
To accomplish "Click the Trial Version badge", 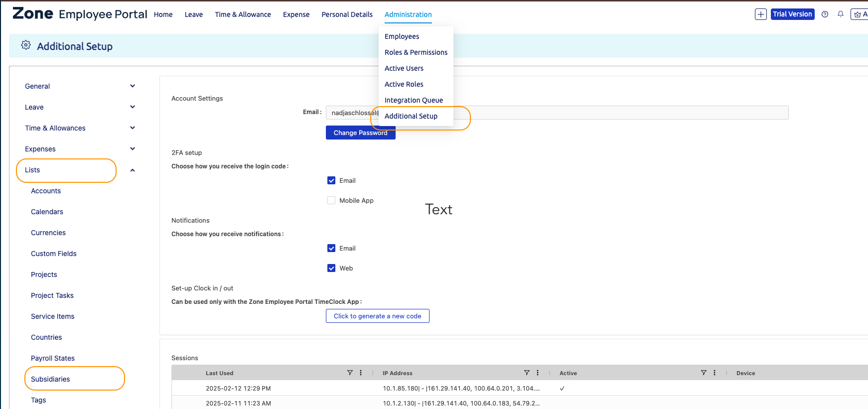I will coord(792,14).
